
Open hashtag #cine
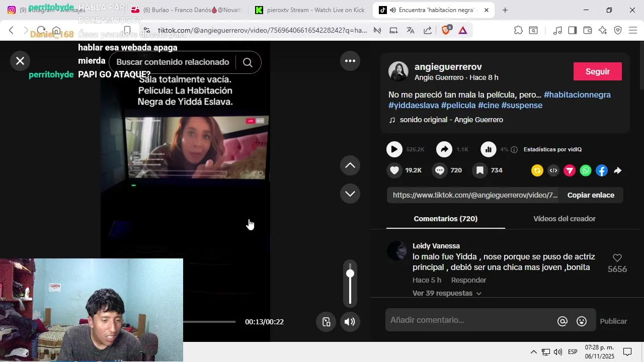pyautogui.click(x=489, y=105)
